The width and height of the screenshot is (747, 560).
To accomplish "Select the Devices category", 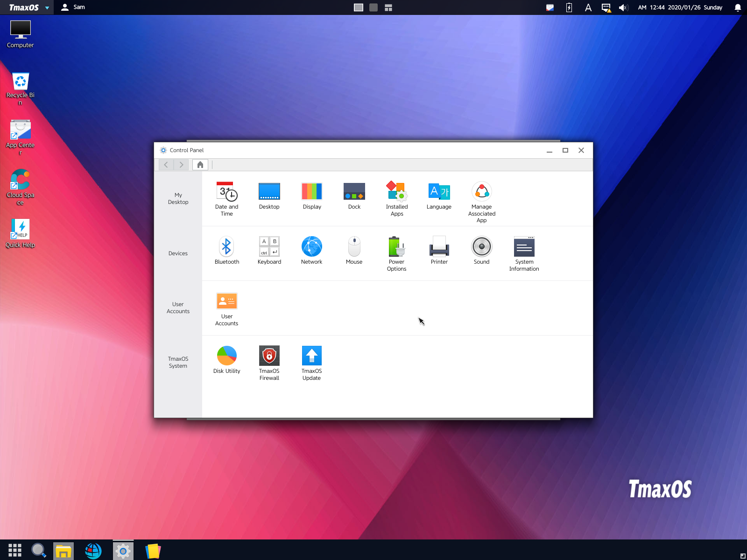I will [x=178, y=253].
